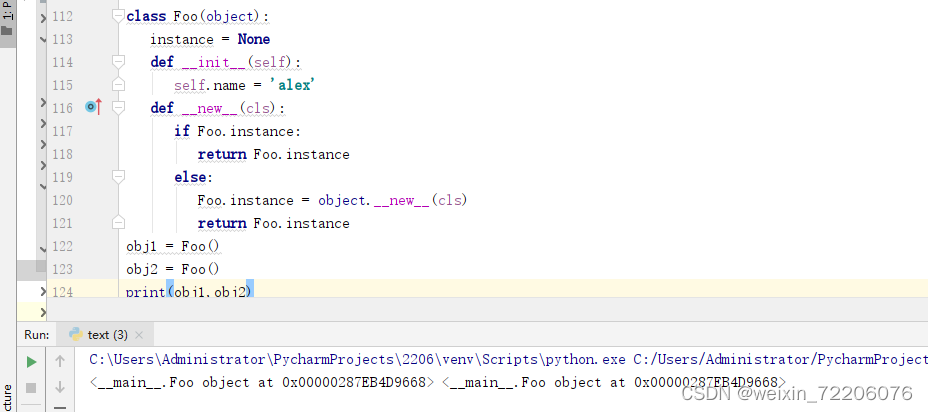Click the Python icon on the text (3) tab
Viewport: 928px width, 412px height.
76,334
